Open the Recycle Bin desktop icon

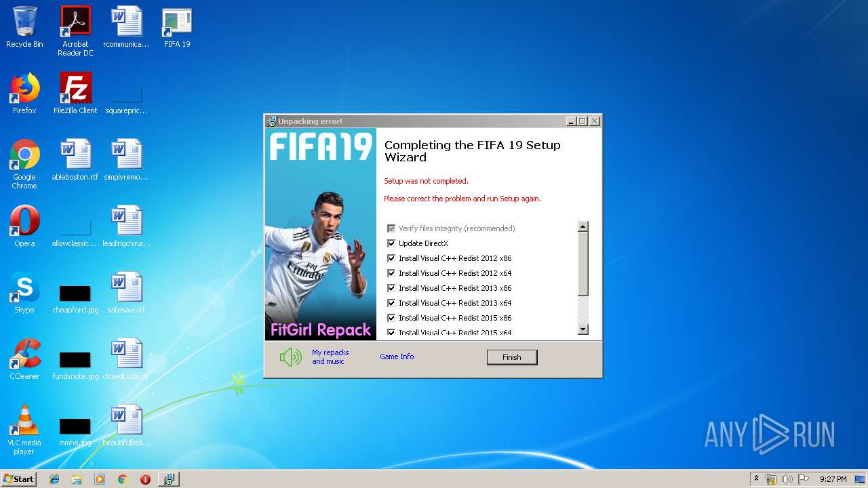24,27
